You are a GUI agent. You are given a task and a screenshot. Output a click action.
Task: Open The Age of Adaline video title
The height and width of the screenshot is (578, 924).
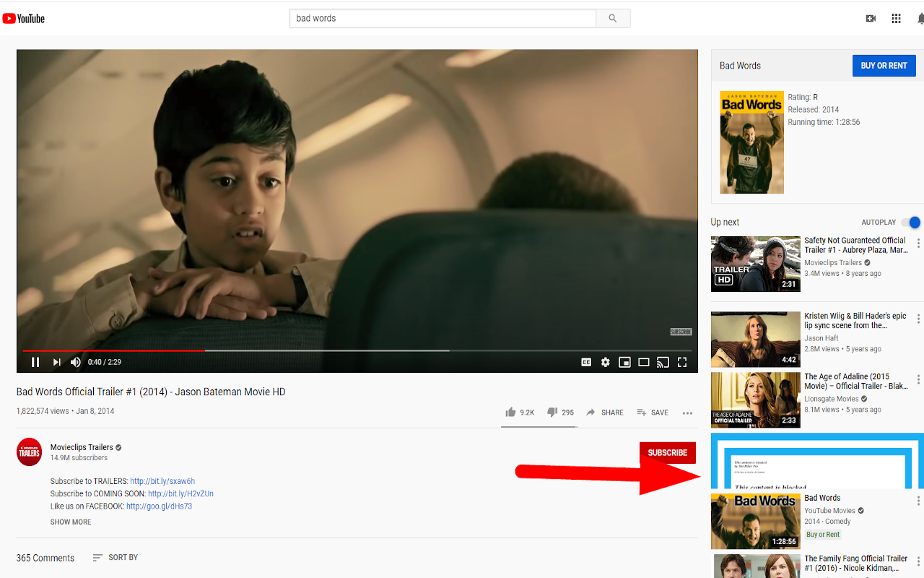(856, 381)
